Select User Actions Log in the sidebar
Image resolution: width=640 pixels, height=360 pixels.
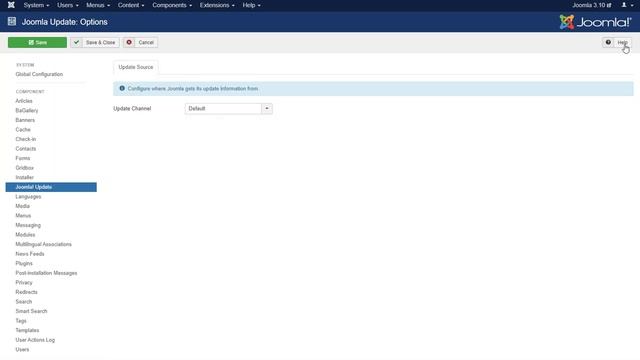[35, 340]
